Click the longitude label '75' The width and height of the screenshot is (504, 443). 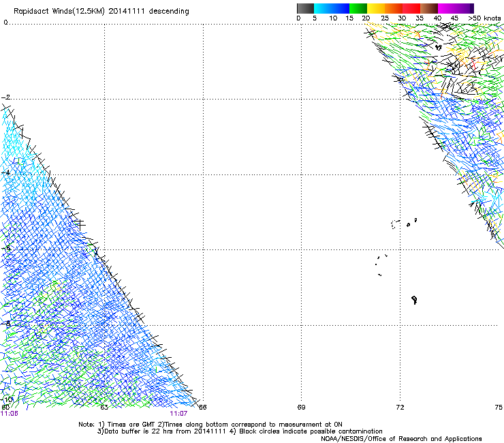tap(499, 408)
